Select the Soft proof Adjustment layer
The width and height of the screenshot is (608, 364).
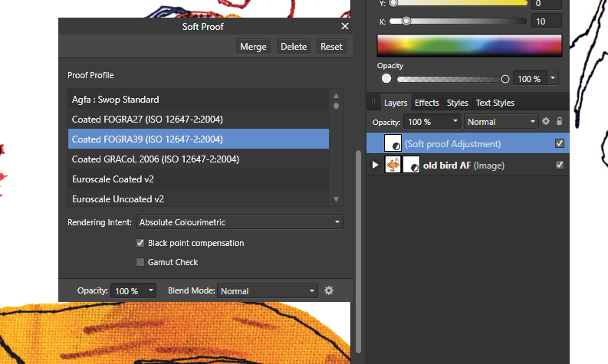tap(468, 144)
